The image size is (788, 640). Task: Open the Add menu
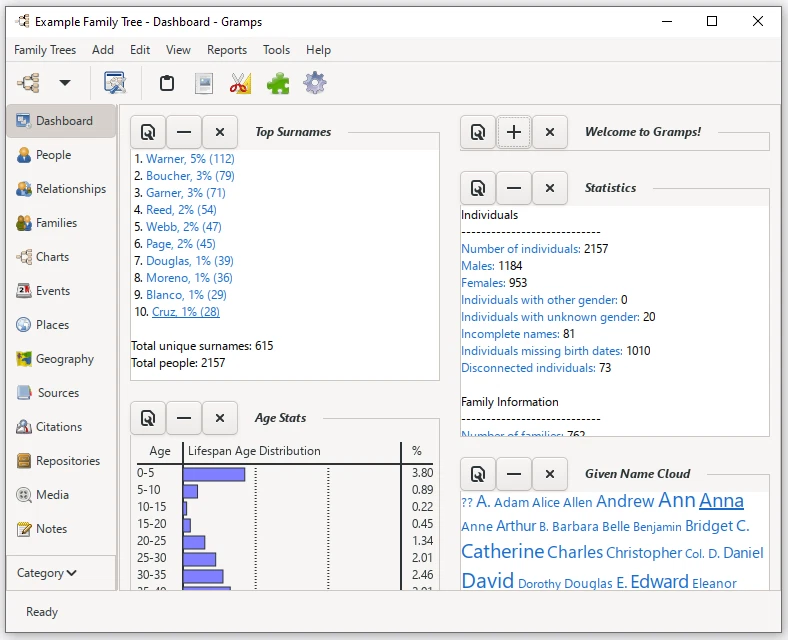click(103, 50)
